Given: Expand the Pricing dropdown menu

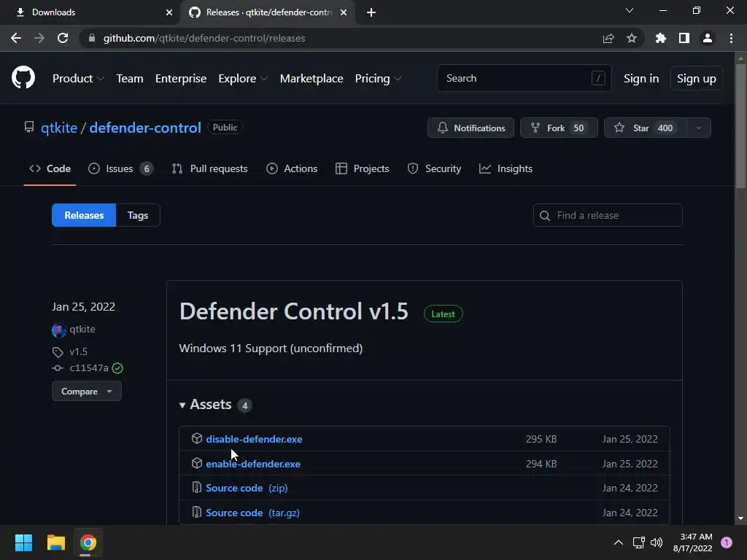Looking at the screenshot, I should pyautogui.click(x=379, y=79).
